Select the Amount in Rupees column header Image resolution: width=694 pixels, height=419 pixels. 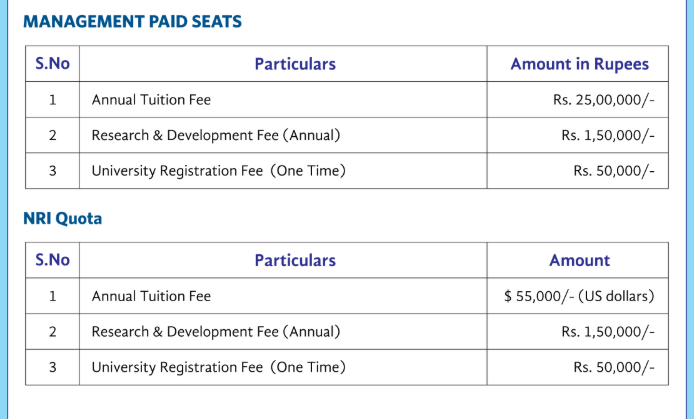click(x=579, y=64)
